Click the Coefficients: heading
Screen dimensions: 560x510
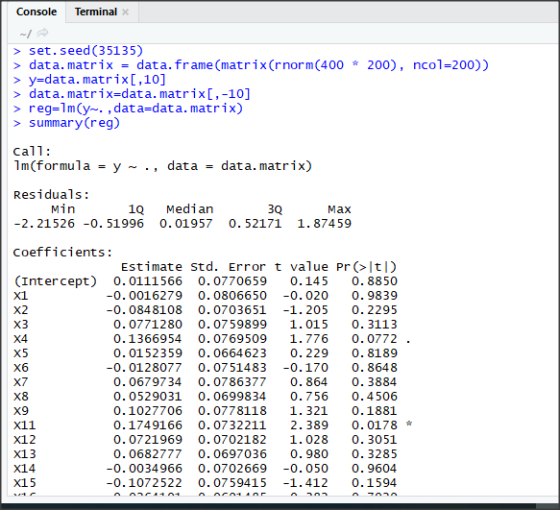(63, 252)
